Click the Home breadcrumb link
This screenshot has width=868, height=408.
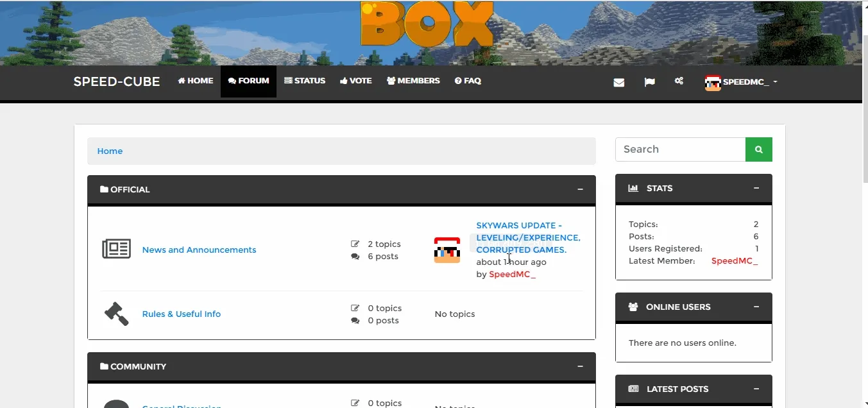[x=110, y=151]
